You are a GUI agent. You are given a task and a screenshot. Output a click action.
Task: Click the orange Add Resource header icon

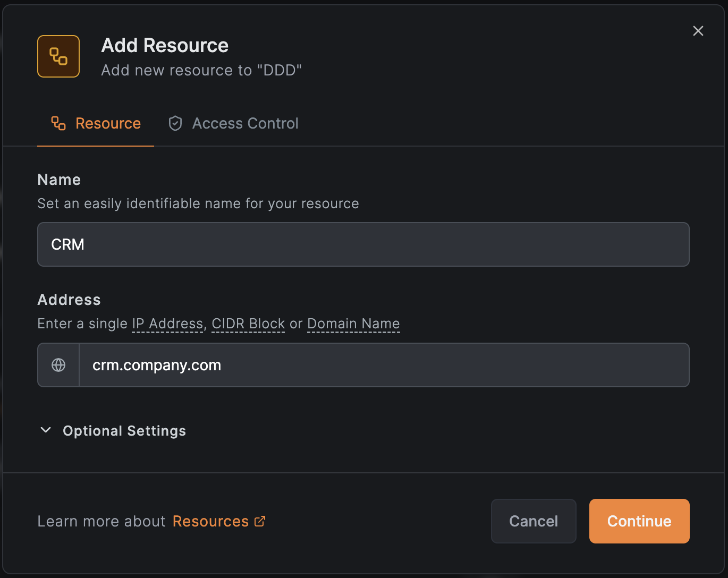(x=58, y=56)
